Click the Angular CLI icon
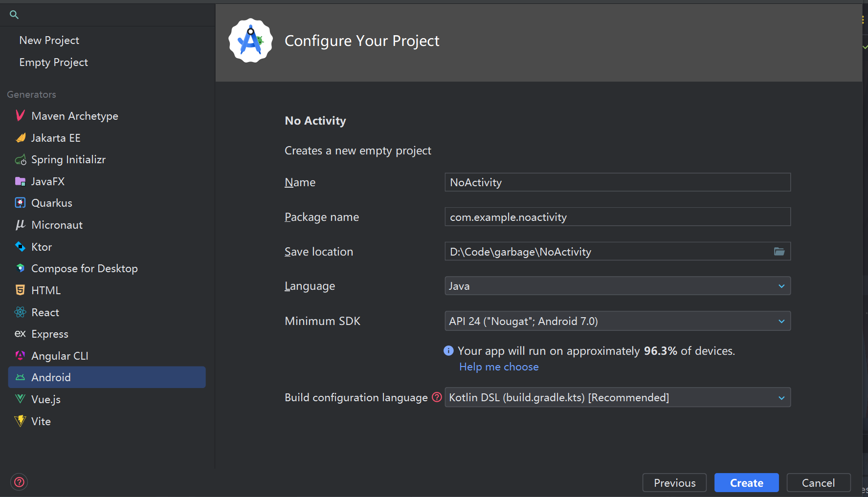The width and height of the screenshot is (868, 497). [x=20, y=356]
